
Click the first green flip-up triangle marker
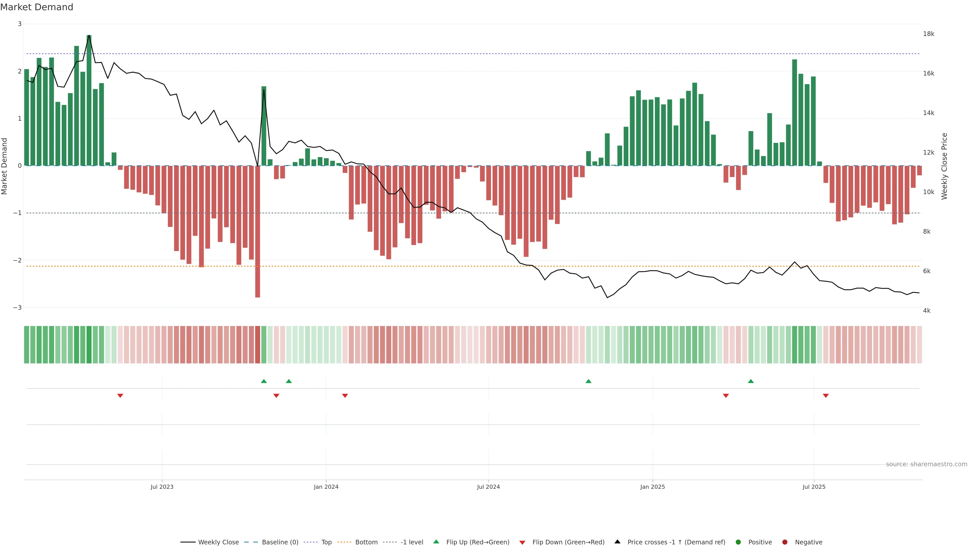click(264, 381)
